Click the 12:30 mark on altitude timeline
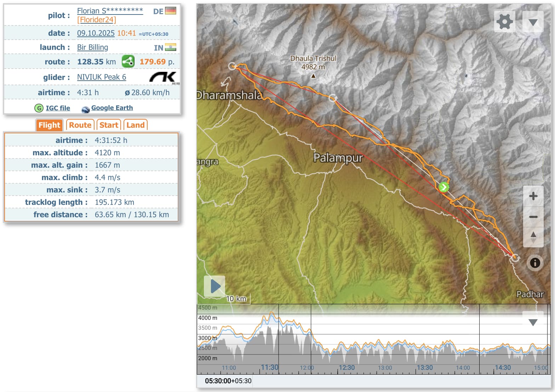Image resolution: width=555 pixels, height=392 pixels. (346, 368)
